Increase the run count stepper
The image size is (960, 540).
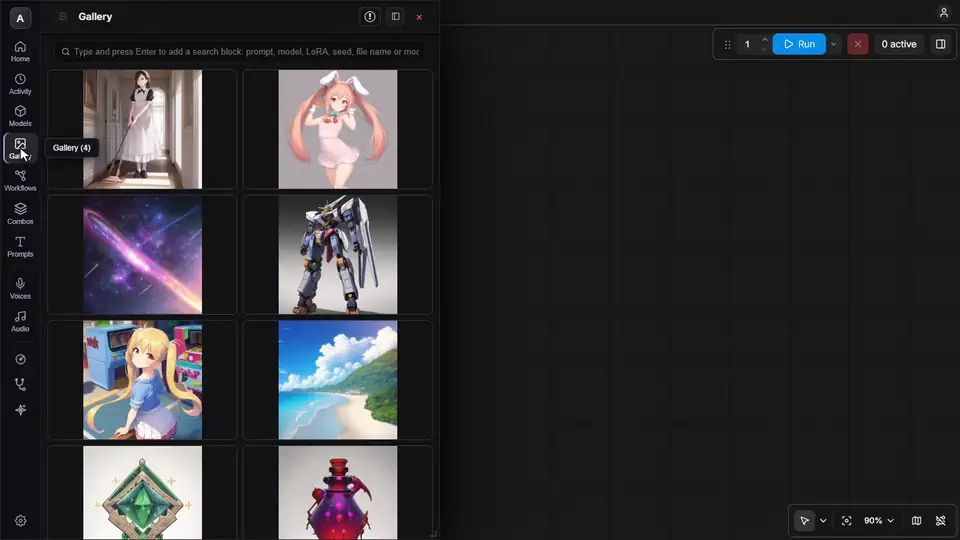(764, 39)
